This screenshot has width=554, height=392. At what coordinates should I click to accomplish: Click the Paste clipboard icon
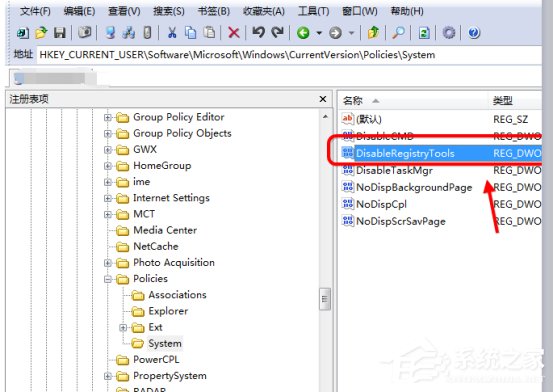click(x=210, y=33)
